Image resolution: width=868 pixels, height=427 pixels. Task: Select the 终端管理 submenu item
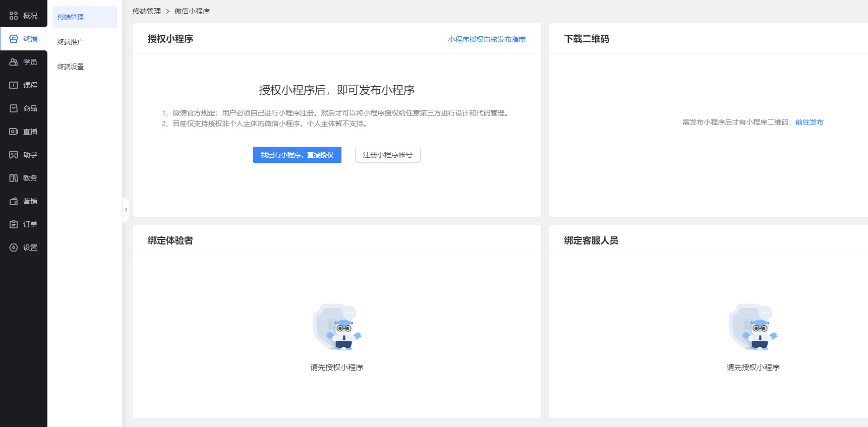click(85, 17)
